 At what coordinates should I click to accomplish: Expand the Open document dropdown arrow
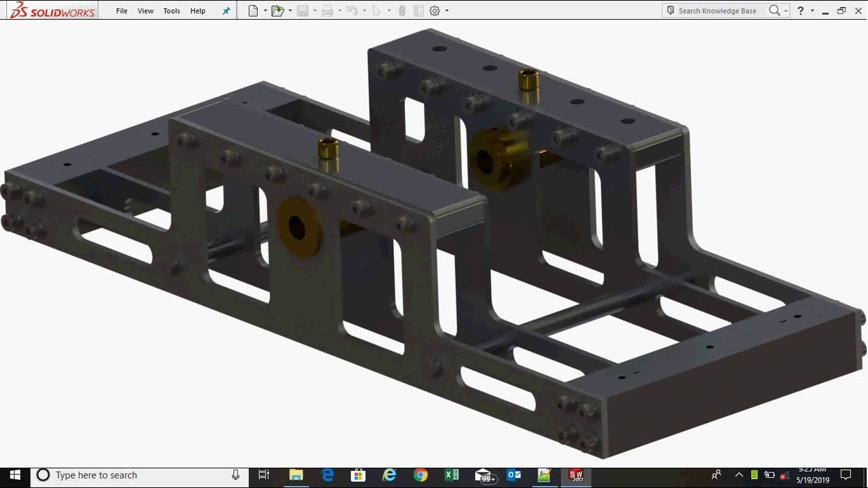(290, 11)
